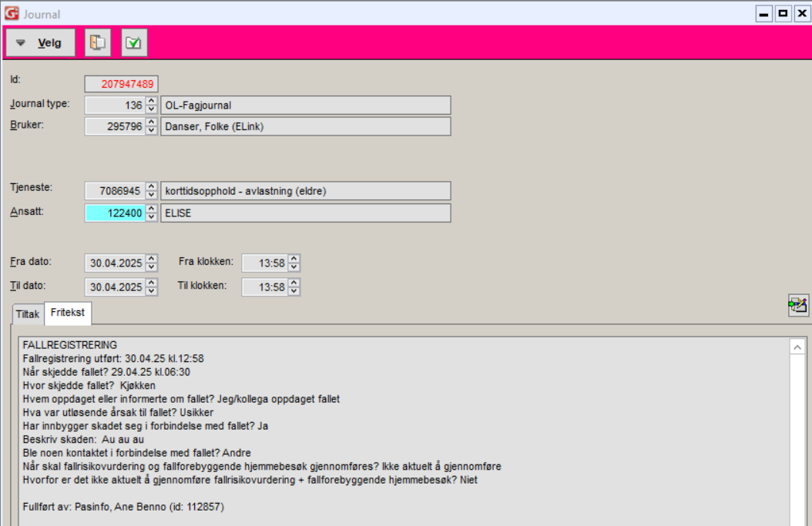Click the document copy icon in toolbar

pos(97,43)
